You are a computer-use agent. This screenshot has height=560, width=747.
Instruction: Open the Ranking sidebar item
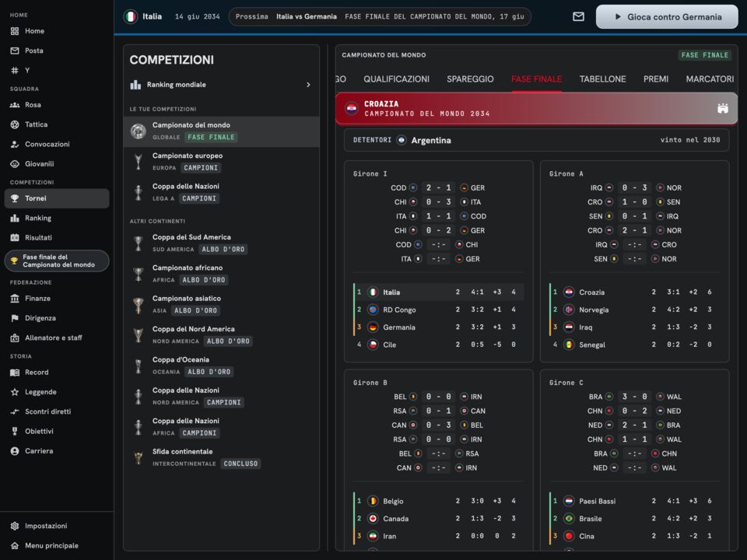[x=57, y=218]
